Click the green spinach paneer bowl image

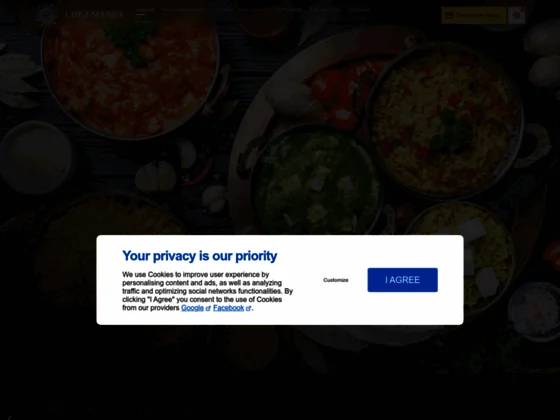pyautogui.click(x=314, y=180)
